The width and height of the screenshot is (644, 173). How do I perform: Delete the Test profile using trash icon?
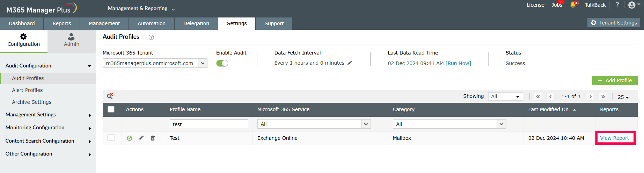coord(153,138)
